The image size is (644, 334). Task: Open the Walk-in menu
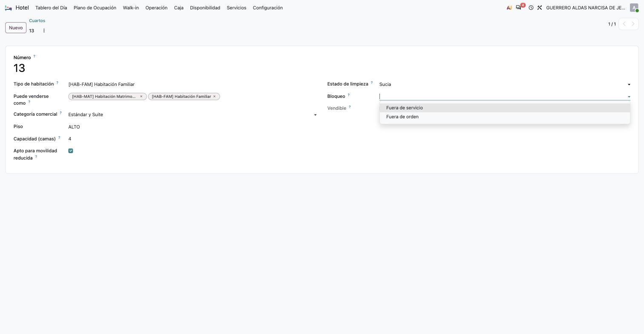tap(131, 8)
